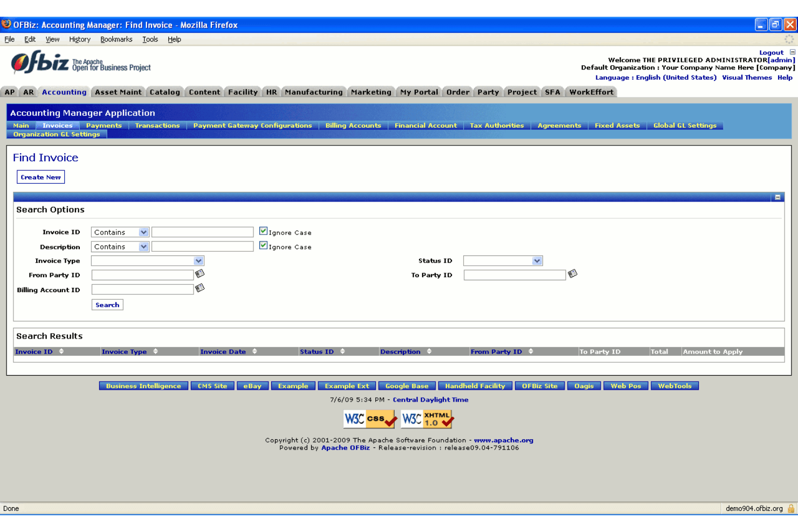Click the security lock icon in status bar

[791, 508]
